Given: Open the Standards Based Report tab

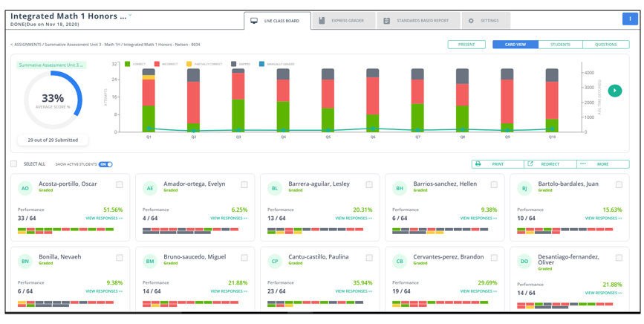Looking at the screenshot, I should (x=418, y=21).
